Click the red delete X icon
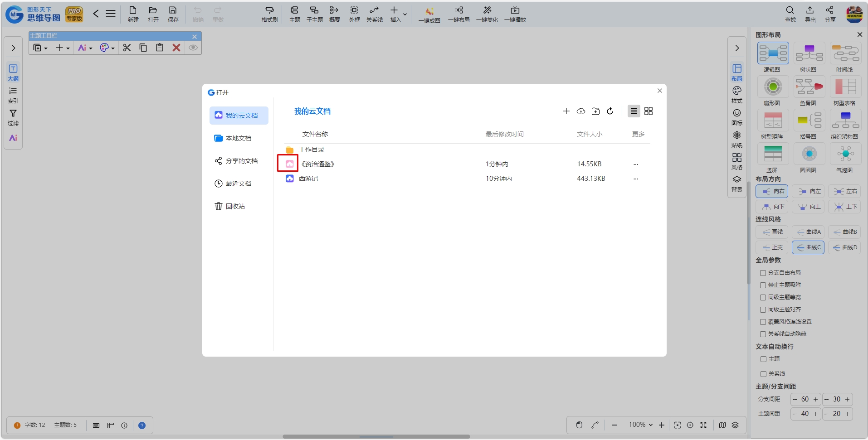The height and width of the screenshot is (440, 868). point(176,48)
